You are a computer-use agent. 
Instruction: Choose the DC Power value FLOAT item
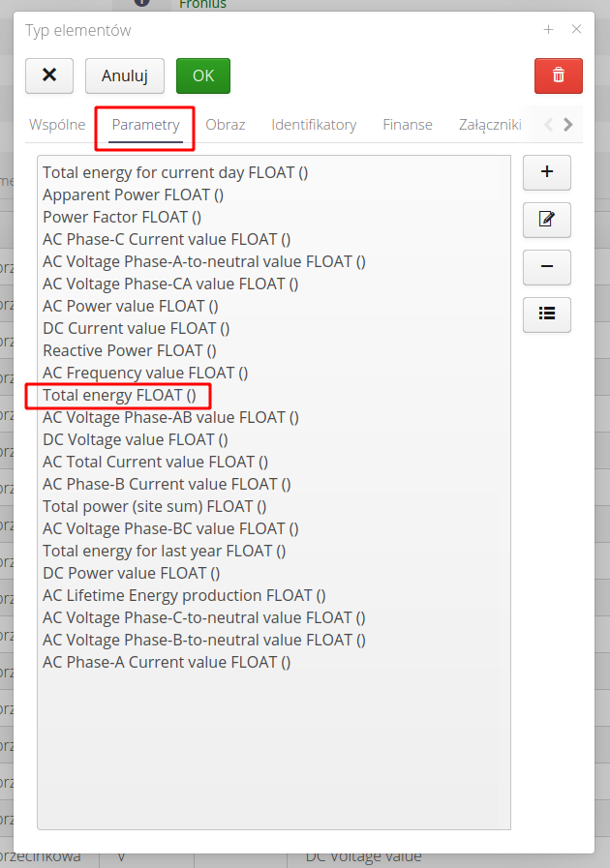tap(130, 573)
